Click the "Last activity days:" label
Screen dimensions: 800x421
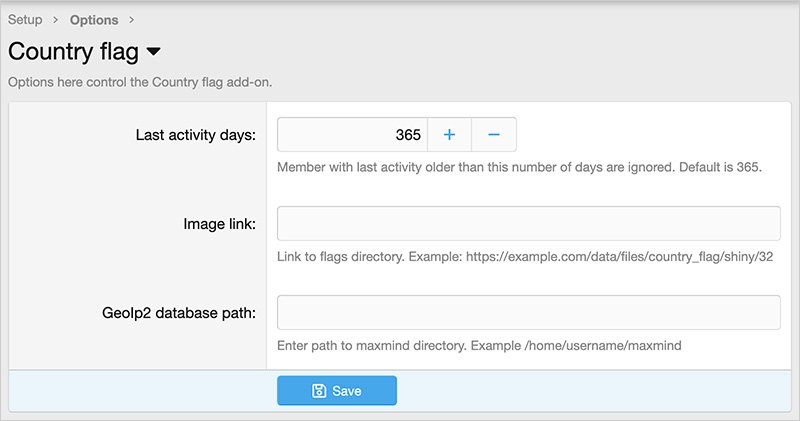click(195, 134)
